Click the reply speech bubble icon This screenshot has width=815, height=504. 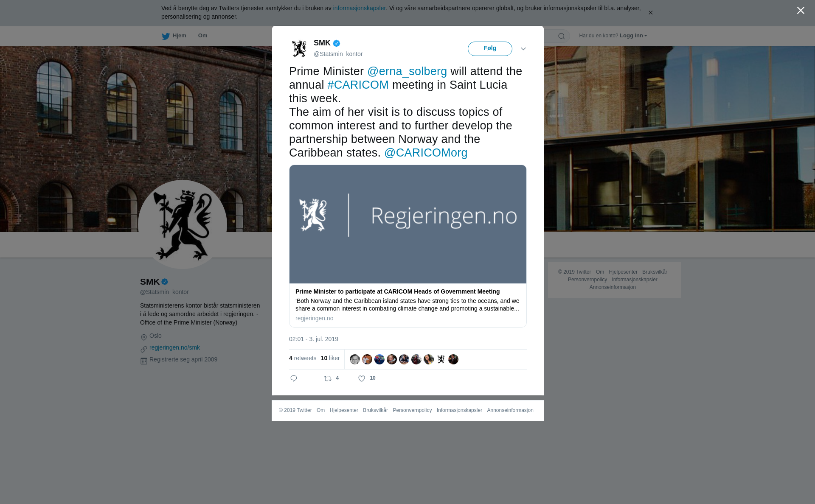[294, 378]
